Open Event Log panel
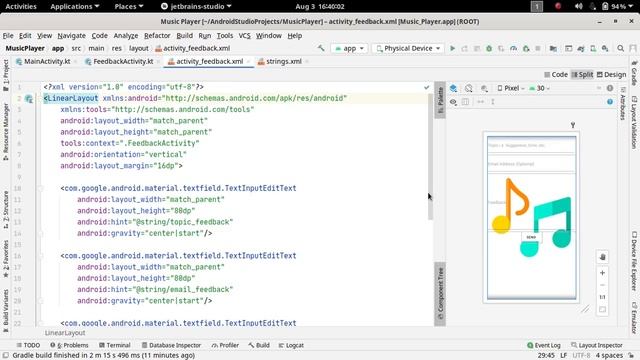The width and height of the screenshot is (640, 360). click(544, 345)
